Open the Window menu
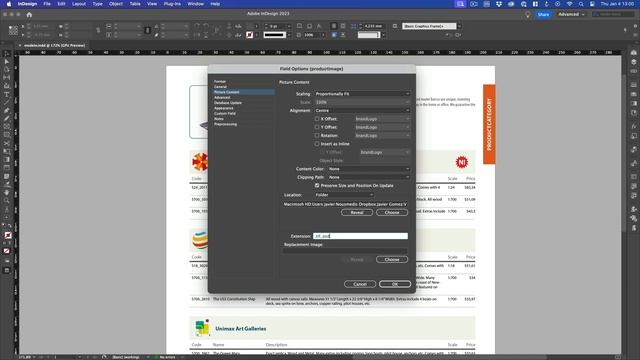This screenshot has width=640, height=360. [x=196, y=4]
